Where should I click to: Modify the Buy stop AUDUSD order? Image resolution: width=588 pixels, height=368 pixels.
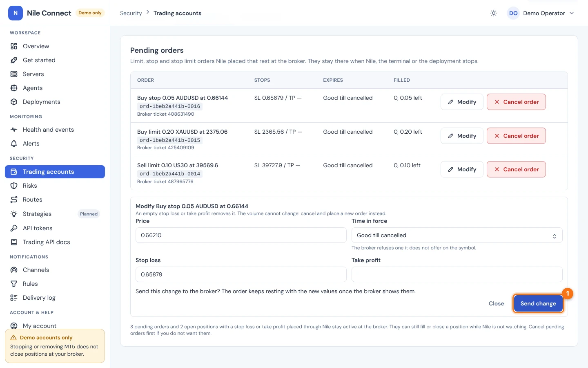coord(462,102)
